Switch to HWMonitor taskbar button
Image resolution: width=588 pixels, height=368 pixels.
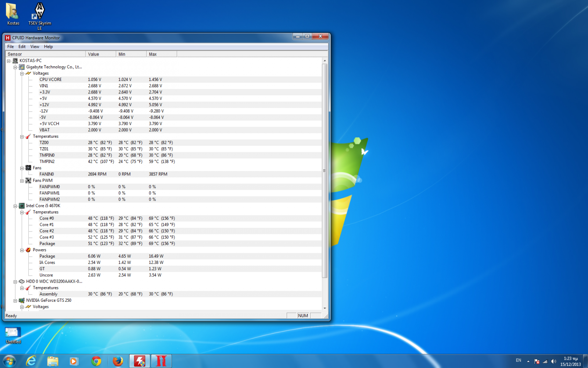(x=140, y=361)
